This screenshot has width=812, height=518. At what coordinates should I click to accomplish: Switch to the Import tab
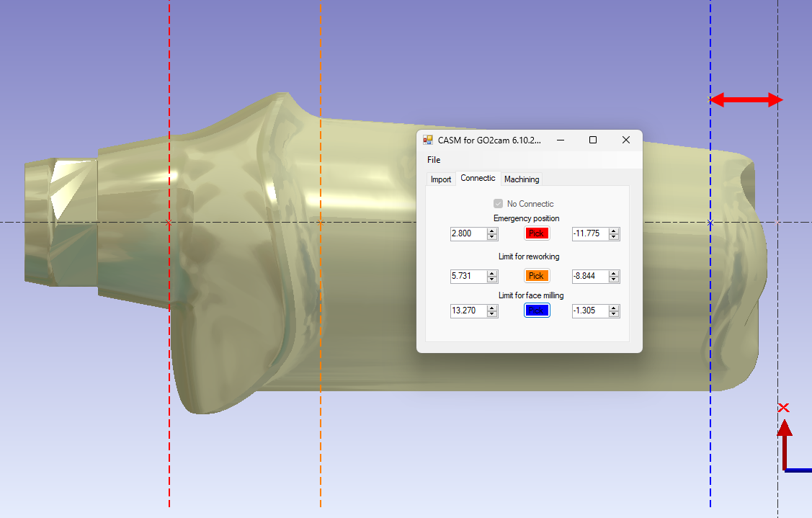tap(441, 179)
